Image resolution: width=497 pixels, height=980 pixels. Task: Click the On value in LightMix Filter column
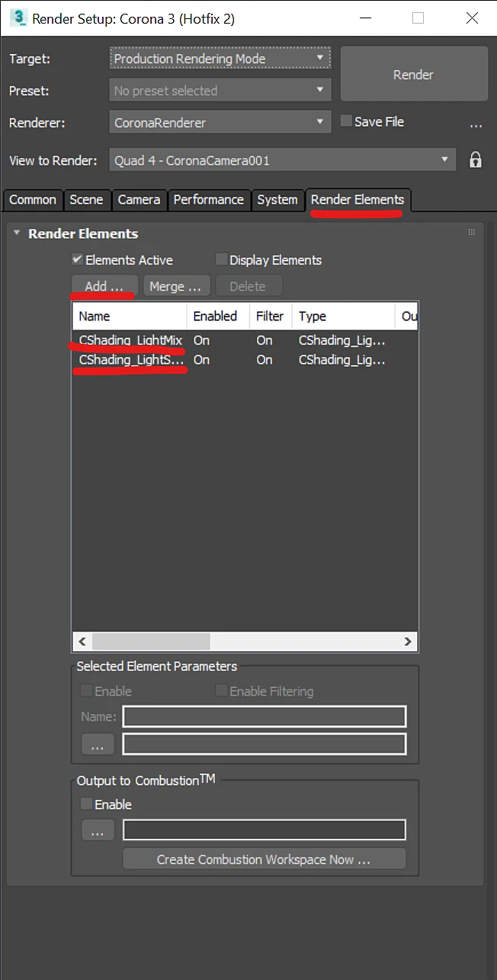pyautogui.click(x=264, y=340)
